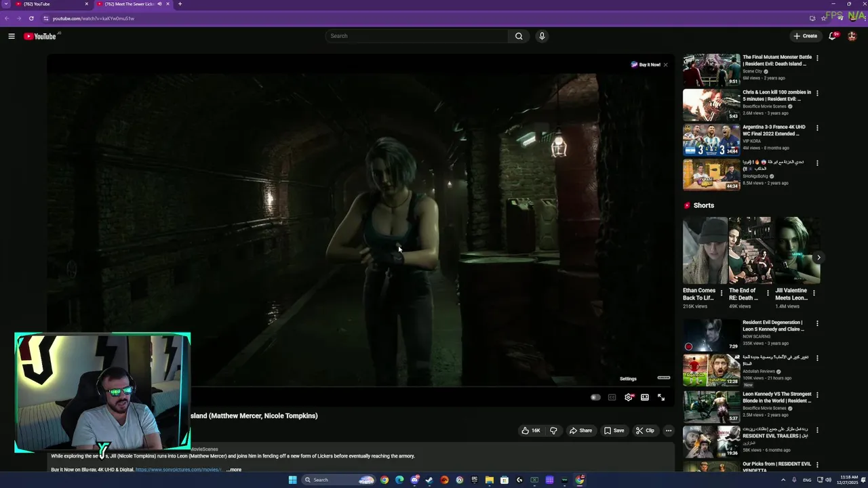Create a Clip of the video
The height and width of the screenshot is (488, 868).
(x=645, y=430)
